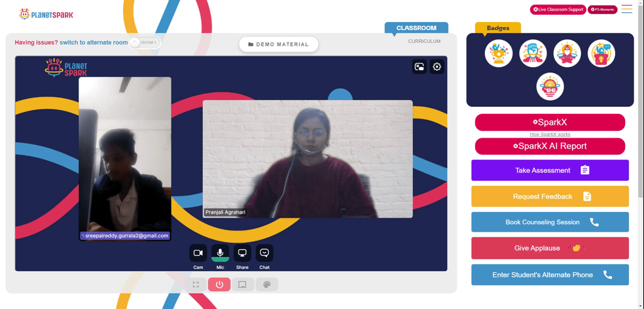Select the wizard star badge
The width and height of the screenshot is (644, 309).
[x=567, y=53]
